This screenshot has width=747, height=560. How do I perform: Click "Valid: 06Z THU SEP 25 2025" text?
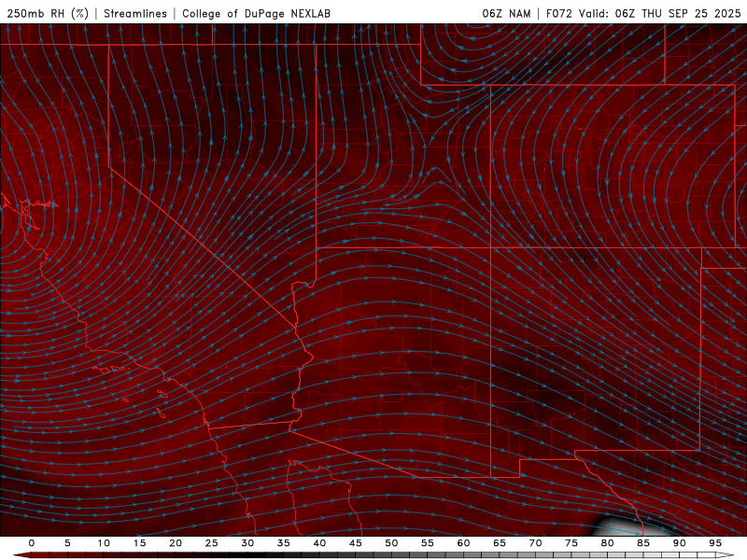point(660,13)
